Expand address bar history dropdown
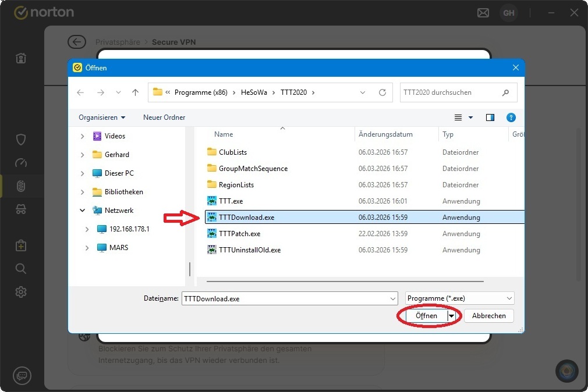 [362, 92]
